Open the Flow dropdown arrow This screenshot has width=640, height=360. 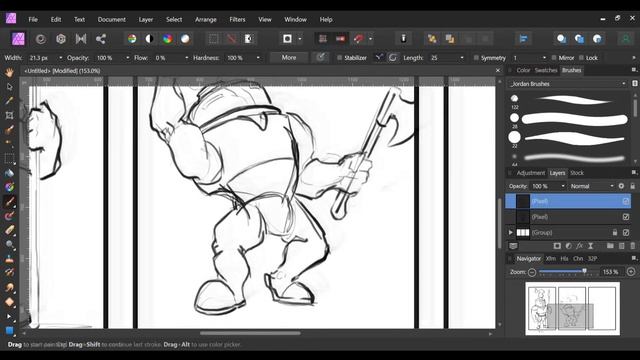(187, 58)
